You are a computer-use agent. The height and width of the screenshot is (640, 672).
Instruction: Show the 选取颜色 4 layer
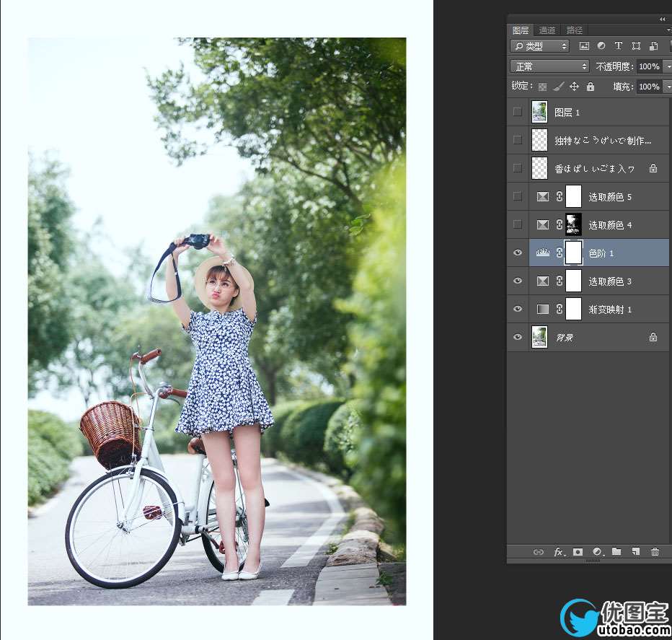pos(517,225)
